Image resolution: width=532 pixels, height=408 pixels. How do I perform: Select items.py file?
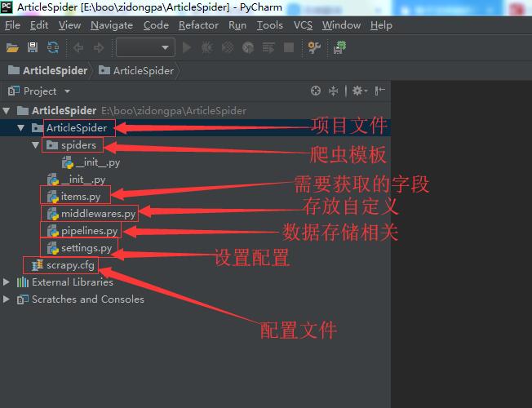[x=74, y=197]
